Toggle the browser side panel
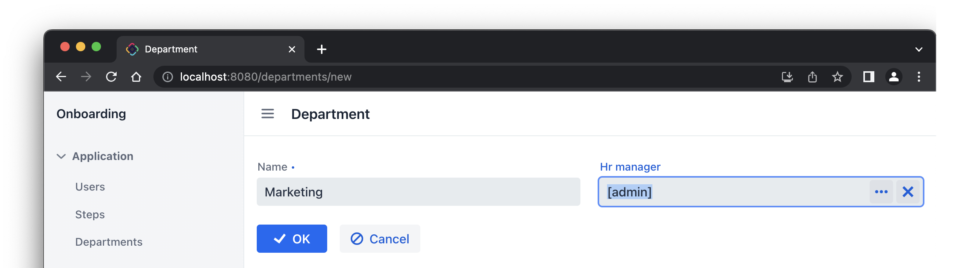Screen dimensions: 980x268 pos(868,77)
